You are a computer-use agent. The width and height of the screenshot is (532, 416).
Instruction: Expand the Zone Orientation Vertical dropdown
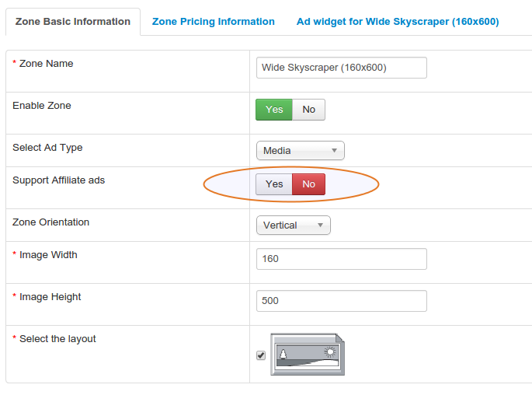(x=293, y=225)
